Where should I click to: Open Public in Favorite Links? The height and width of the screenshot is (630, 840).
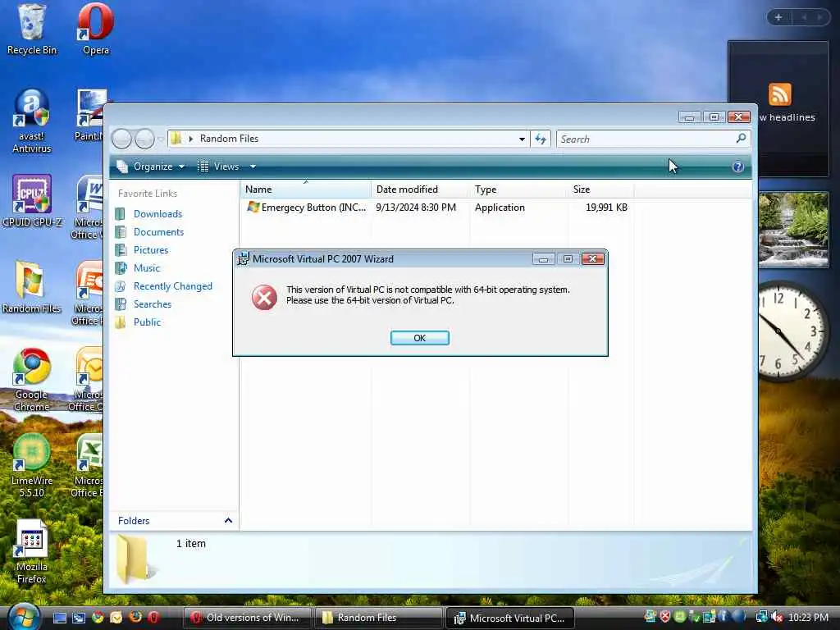point(147,322)
